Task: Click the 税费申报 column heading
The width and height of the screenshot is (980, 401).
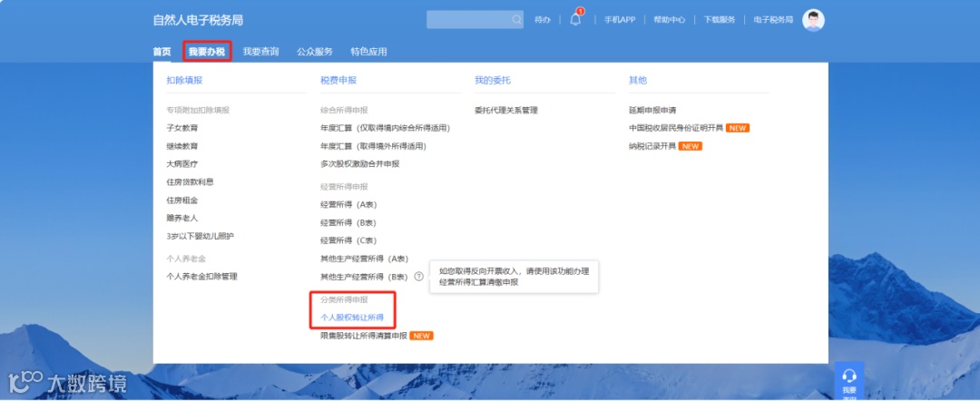Action: click(338, 81)
